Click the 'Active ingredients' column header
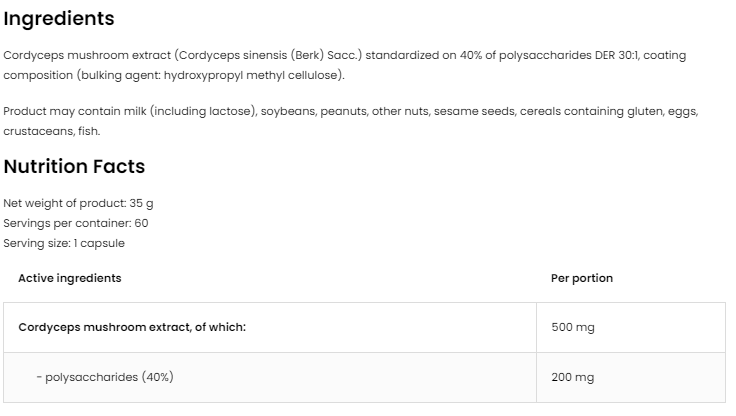 [70, 278]
